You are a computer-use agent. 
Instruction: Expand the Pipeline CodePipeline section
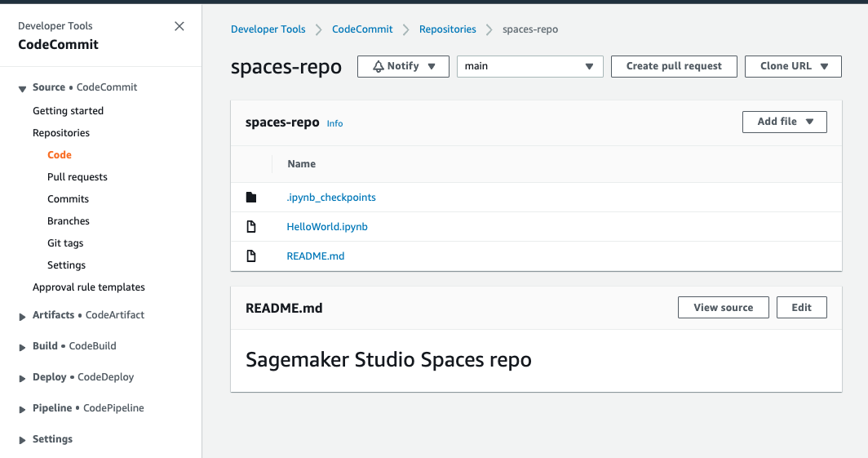coord(22,410)
